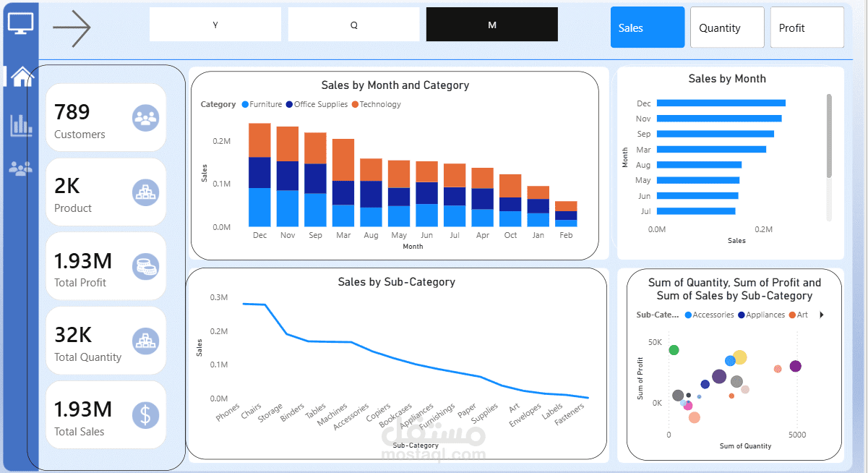The image size is (868, 473).
Task: Select the Mar bar in Sales by Month
Action: (711, 150)
